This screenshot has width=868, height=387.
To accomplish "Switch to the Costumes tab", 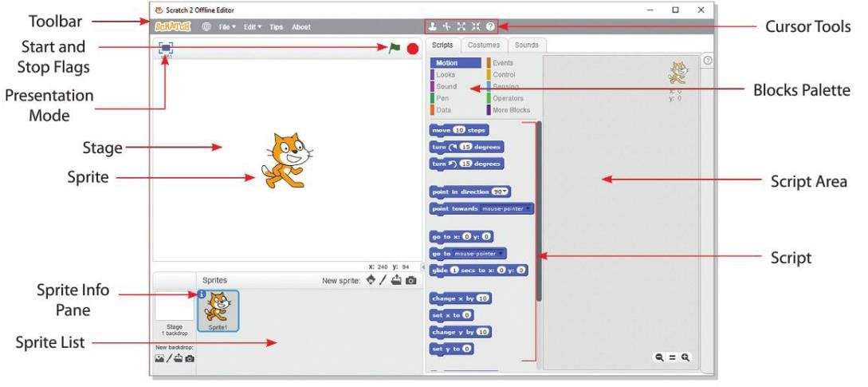I will (x=484, y=45).
